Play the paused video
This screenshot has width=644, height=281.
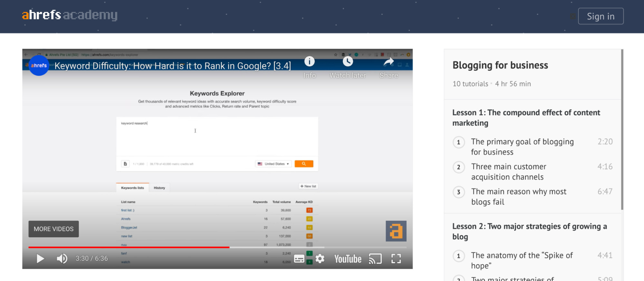(x=40, y=259)
